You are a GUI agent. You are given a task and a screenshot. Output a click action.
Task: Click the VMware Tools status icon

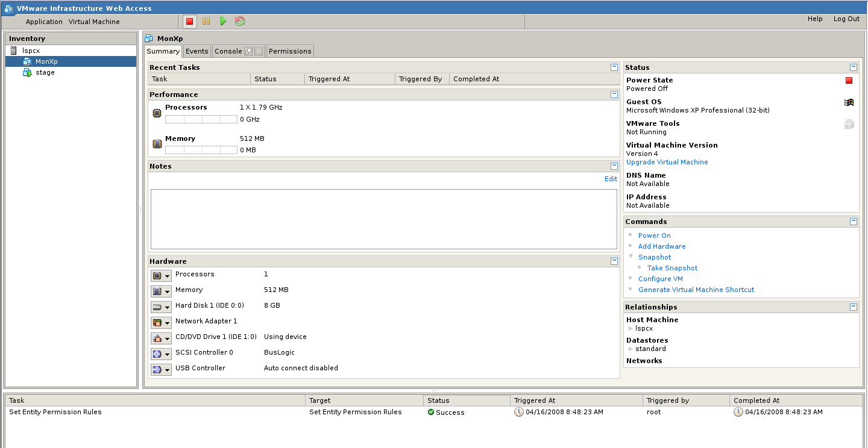click(x=849, y=124)
